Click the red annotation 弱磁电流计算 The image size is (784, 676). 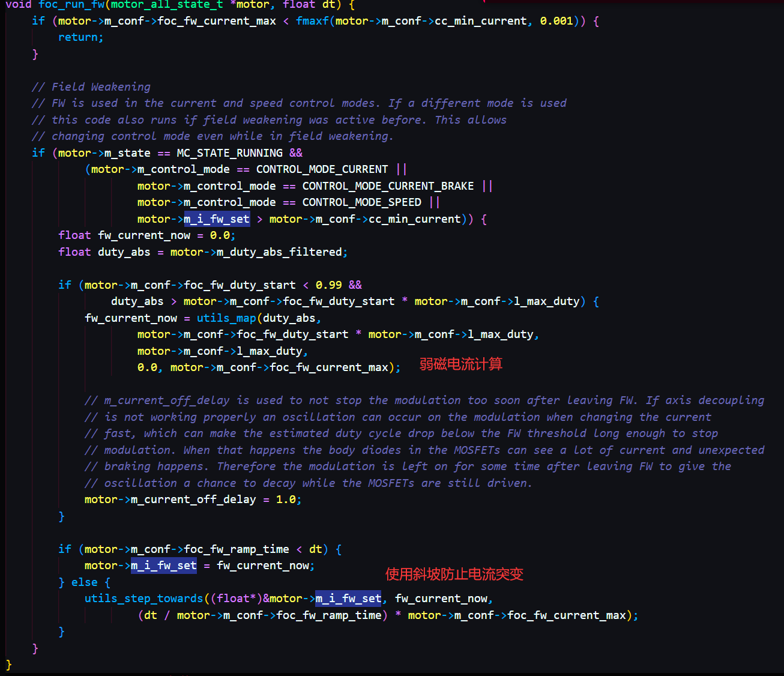[460, 364]
